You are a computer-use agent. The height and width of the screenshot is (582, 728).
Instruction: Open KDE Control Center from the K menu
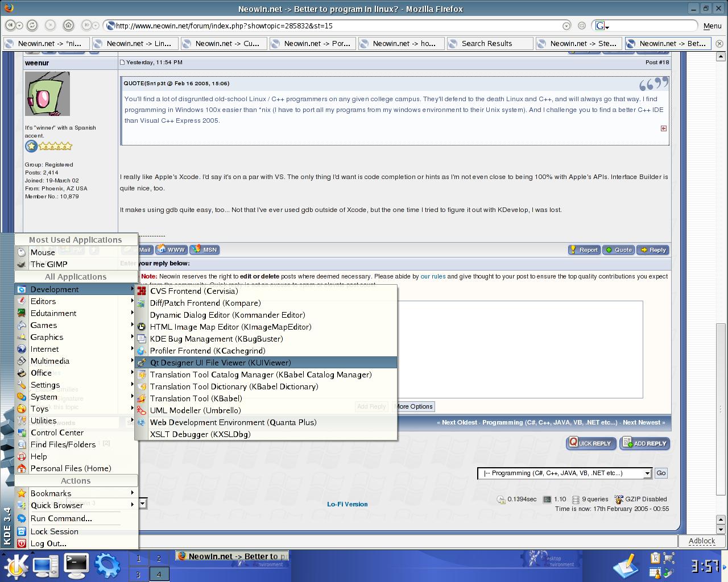coord(57,433)
